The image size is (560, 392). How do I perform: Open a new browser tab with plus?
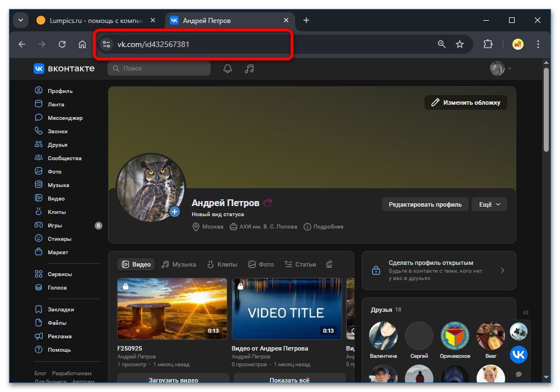coord(306,20)
